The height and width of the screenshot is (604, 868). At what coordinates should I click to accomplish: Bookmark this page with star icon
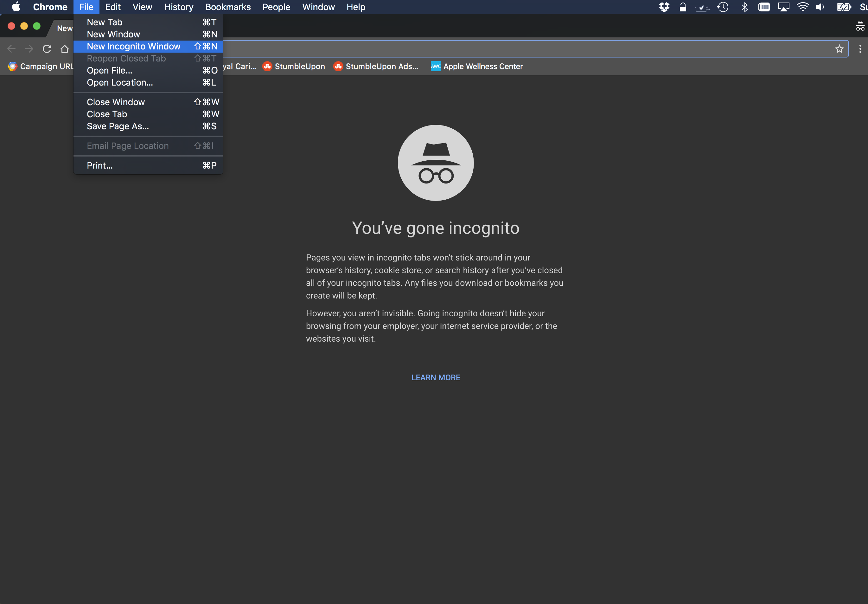tap(839, 49)
